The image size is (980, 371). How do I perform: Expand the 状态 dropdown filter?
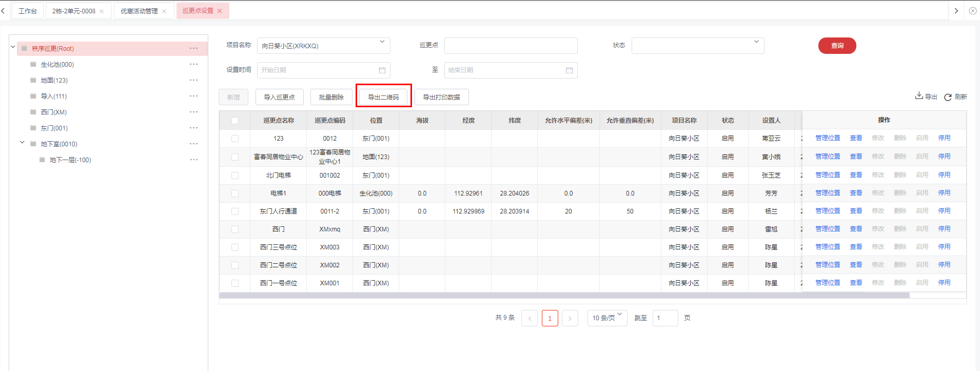click(x=697, y=46)
